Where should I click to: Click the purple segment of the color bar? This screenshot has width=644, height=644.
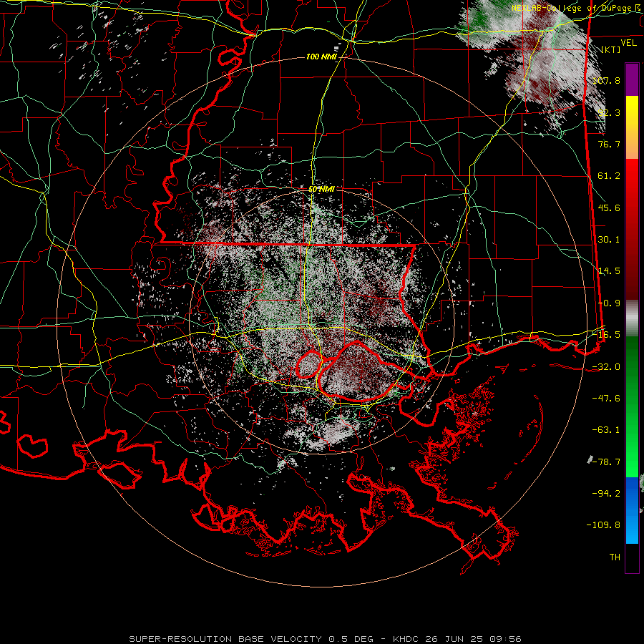(x=632, y=79)
